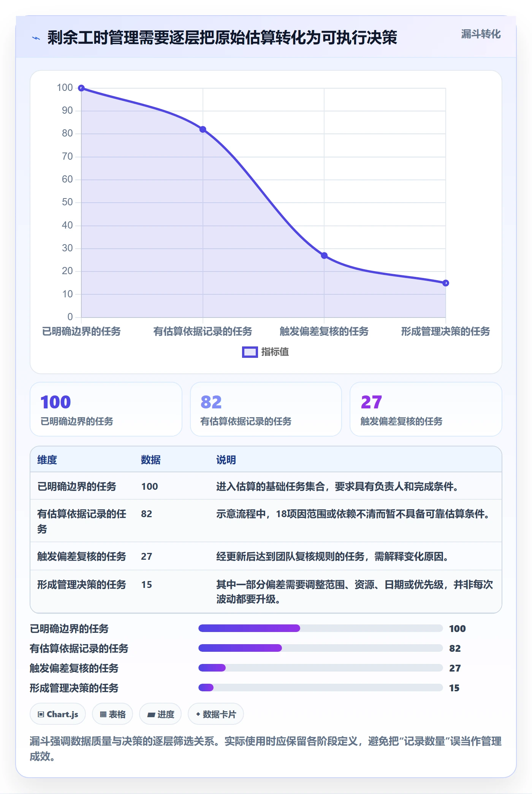Click the 已明确边界的任务 progress bar
This screenshot has height=794, width=532.
[320, 628]
